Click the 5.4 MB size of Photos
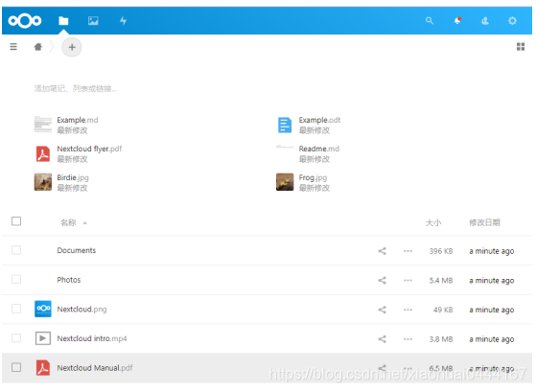536x392 pixels. click(x=441, y=281)
